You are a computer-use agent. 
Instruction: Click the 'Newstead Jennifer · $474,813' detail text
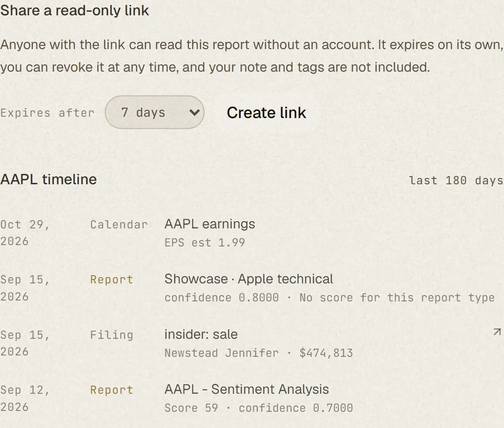(259, 353)
